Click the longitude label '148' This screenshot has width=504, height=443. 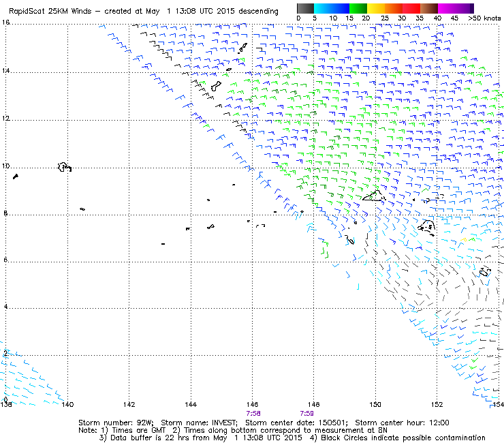[314, 404]
